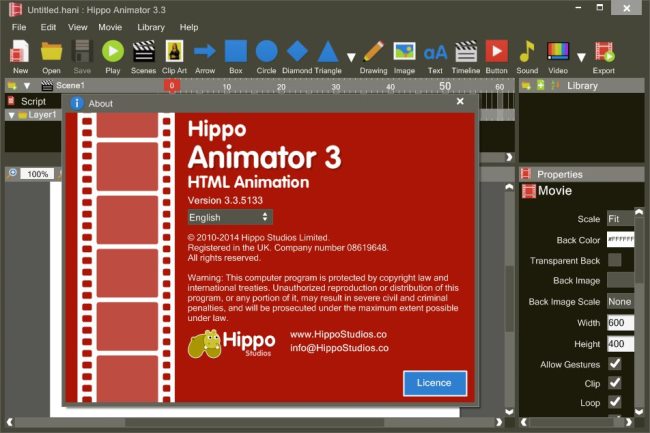Open the Back Image Scale None dropdown

point(620,302)
